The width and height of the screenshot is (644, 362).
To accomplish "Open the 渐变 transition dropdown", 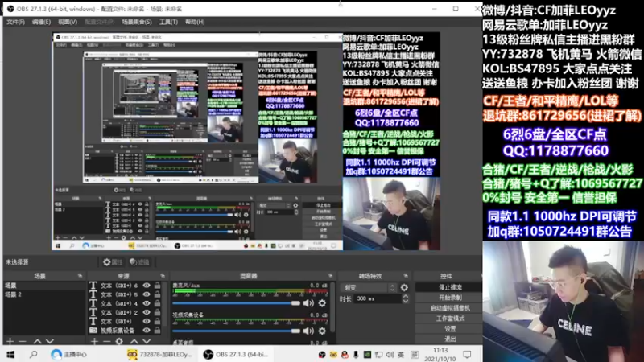I will point(369,288).
